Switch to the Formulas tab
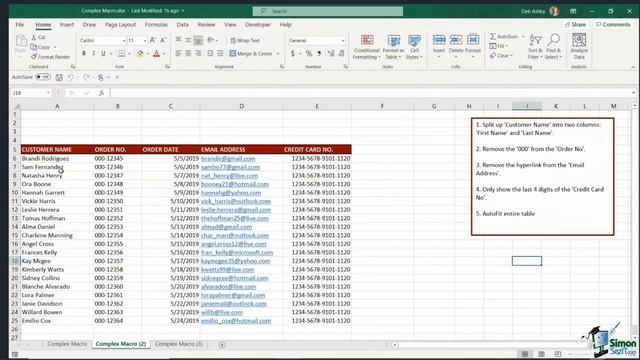 [156, 24]
